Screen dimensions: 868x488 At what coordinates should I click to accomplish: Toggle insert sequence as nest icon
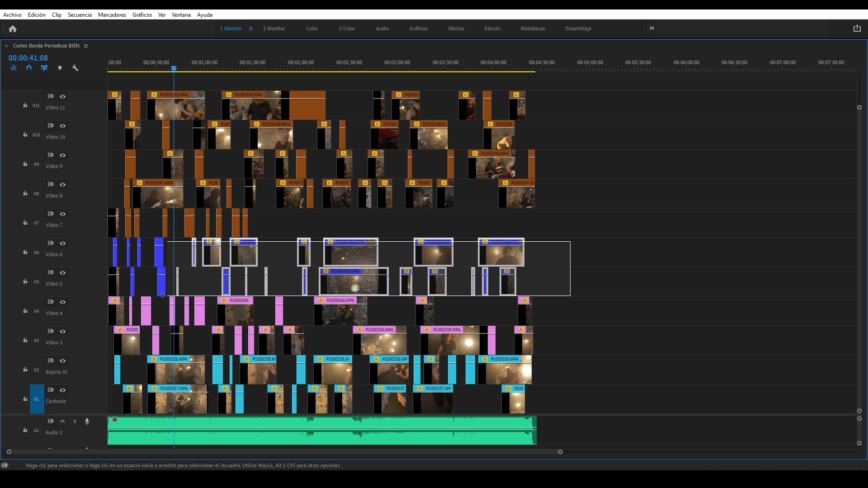pyautogui.click(x=14, y=68)
